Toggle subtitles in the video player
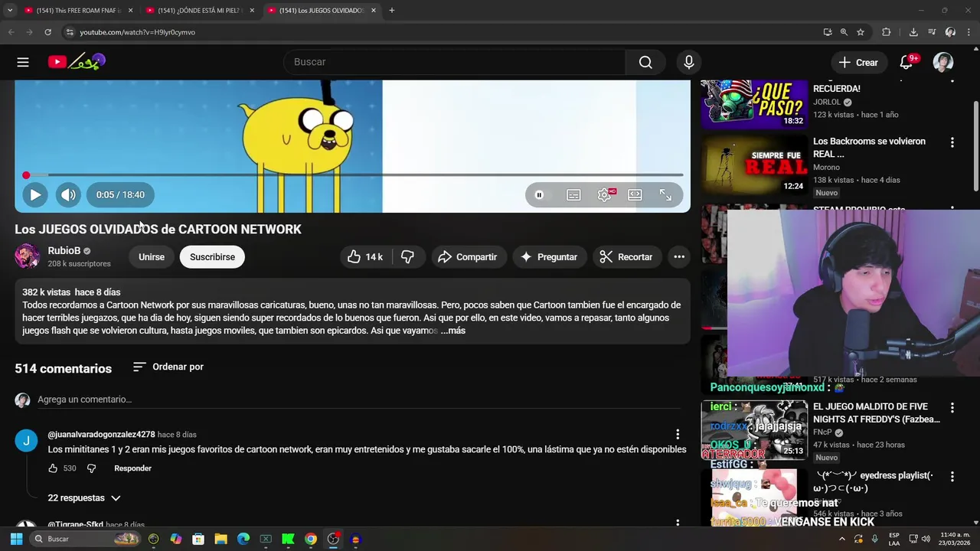980x551 pixels. pyautogui.click(x=573, y=195)
